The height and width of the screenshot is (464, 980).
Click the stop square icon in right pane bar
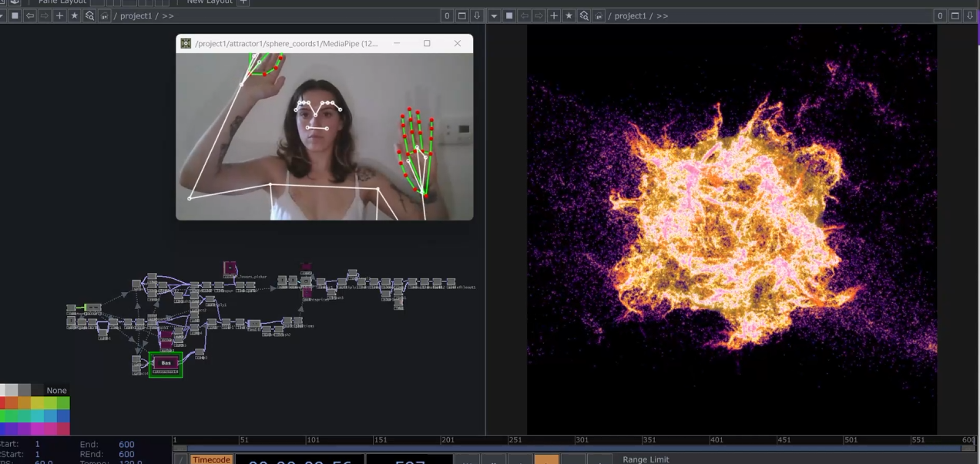click(x=509, y=15)
